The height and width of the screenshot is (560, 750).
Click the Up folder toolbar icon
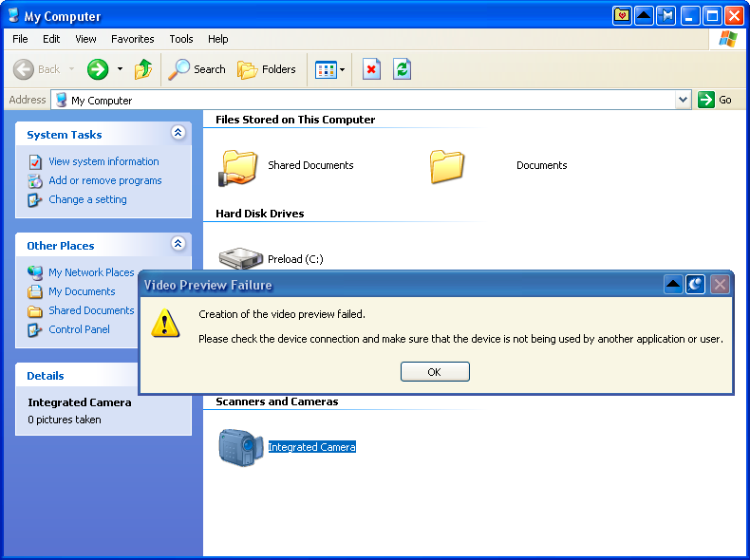143,69
